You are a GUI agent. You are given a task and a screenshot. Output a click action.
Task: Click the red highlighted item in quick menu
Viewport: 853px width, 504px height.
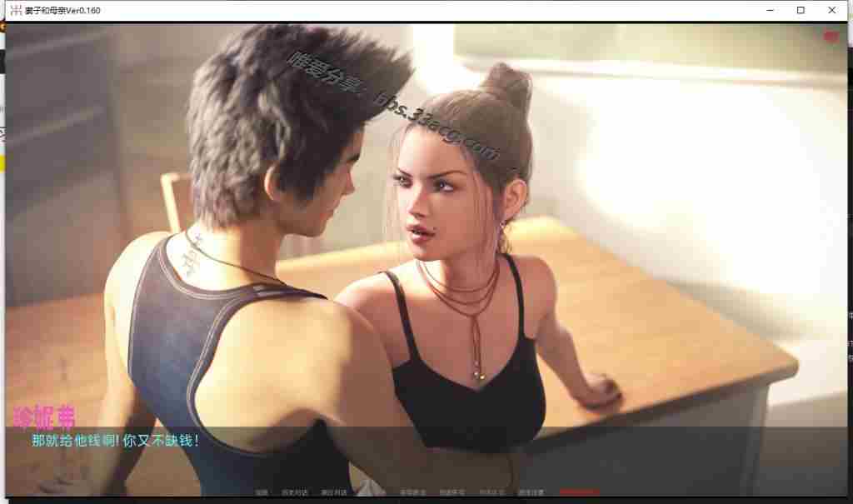click(x=578, y=492)
